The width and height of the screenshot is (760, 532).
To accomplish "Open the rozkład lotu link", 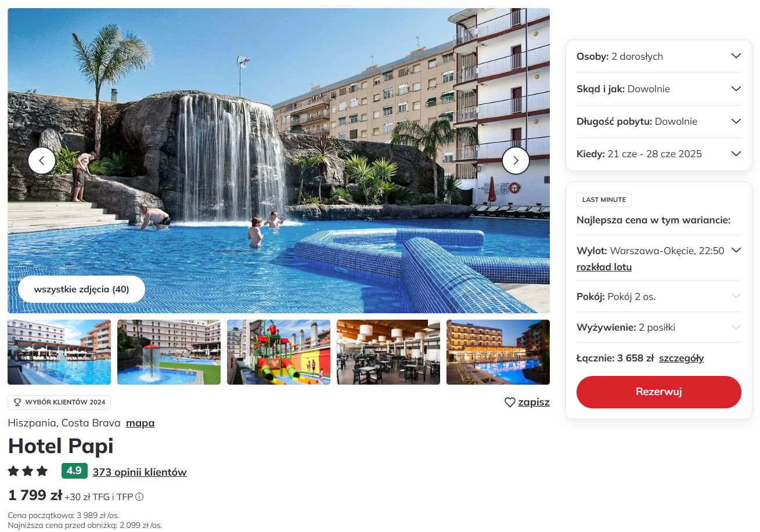I will point(604,267).
